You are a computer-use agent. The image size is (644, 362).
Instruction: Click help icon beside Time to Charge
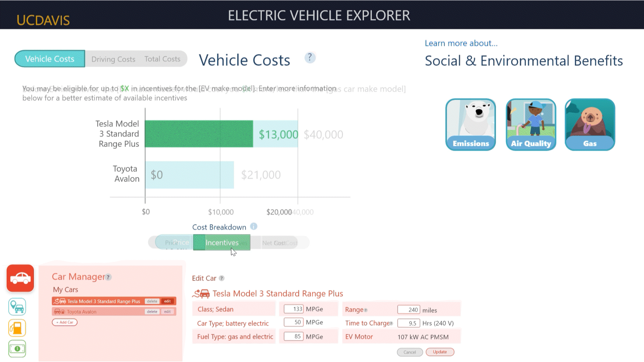[x=391, y=324]
